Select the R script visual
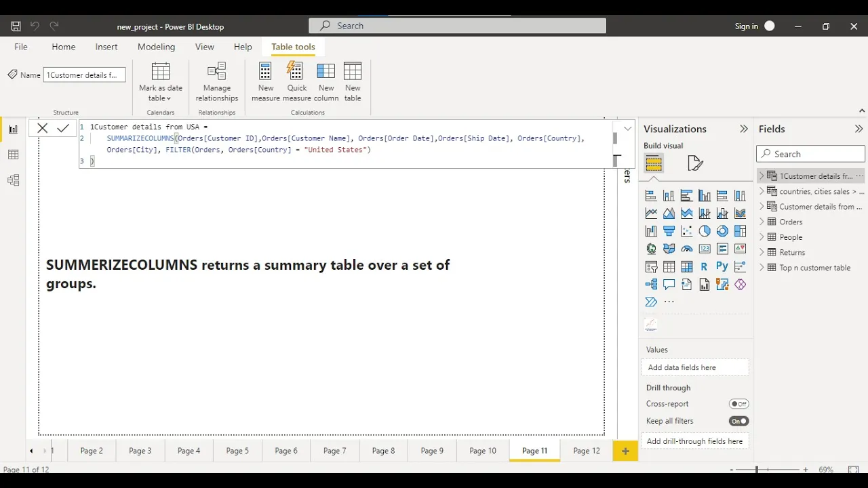 (x=705, y=266)
